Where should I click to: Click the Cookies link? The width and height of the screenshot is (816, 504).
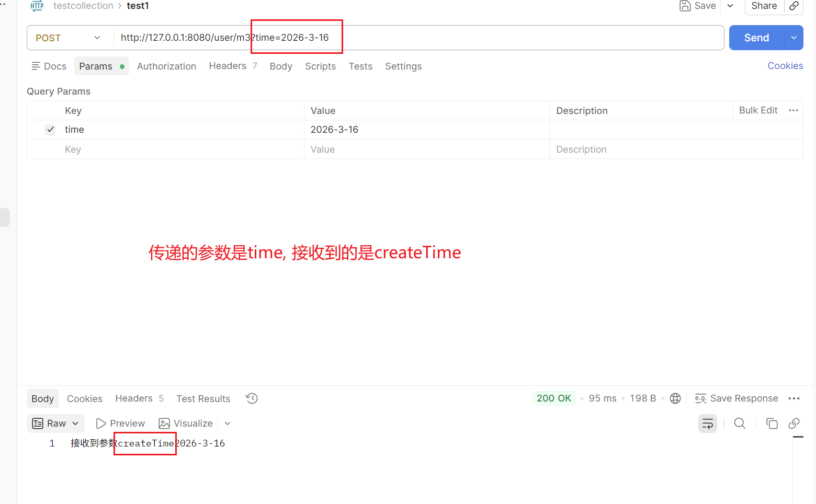pos(785,66)
